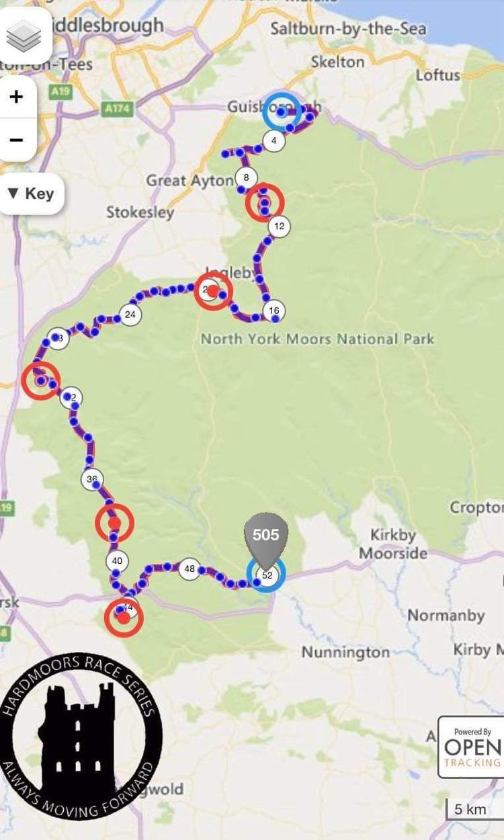This screenshot has width=504, height=840.
Task: Open the map layers selector
Action: point(24,37)
